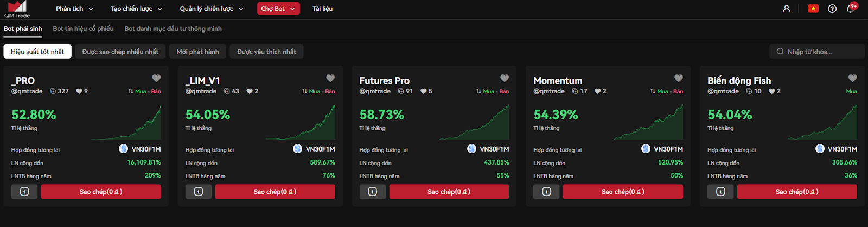
Task: Open the help question mark icon
Action: pos(832,9)
